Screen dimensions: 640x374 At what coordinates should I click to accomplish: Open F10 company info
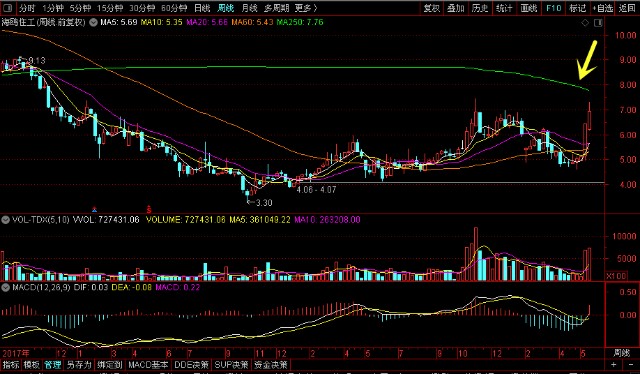point(553,8)
